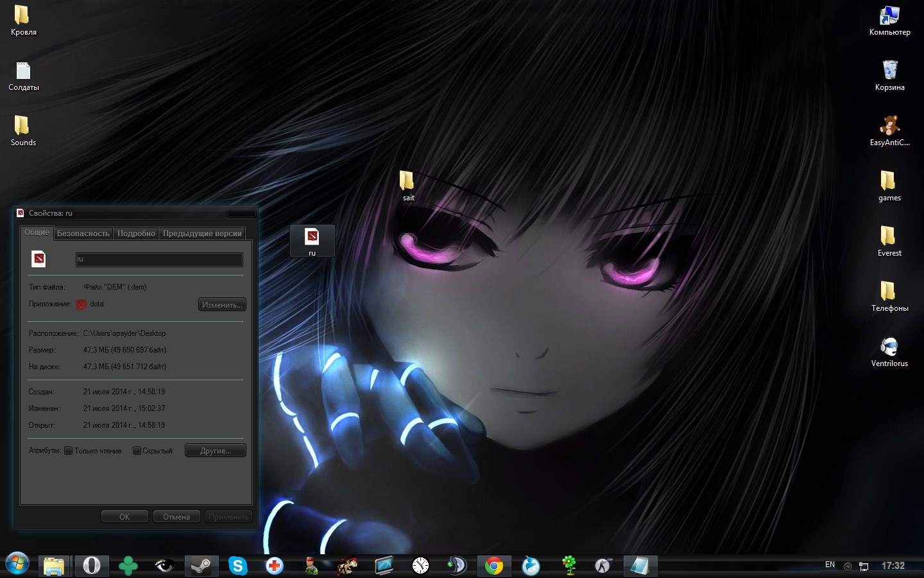The image size is (924, 578).
Task: Click the Применить button
Action: click(228, 517)
